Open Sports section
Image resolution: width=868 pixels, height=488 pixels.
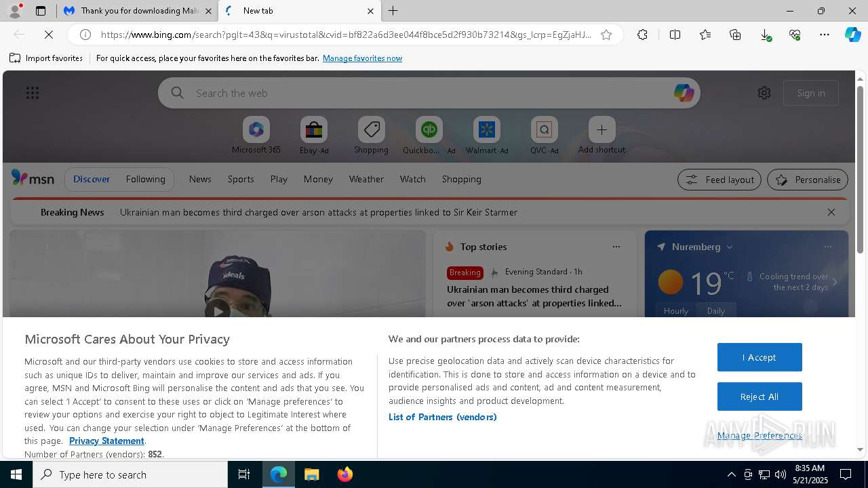pos(241,179)
